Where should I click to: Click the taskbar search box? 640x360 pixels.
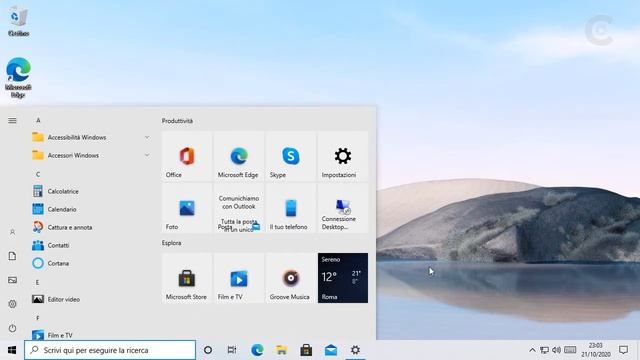(110, 350)
